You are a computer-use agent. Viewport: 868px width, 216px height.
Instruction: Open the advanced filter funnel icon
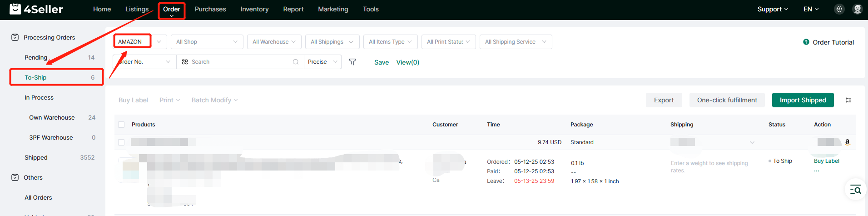click(352, 62)
